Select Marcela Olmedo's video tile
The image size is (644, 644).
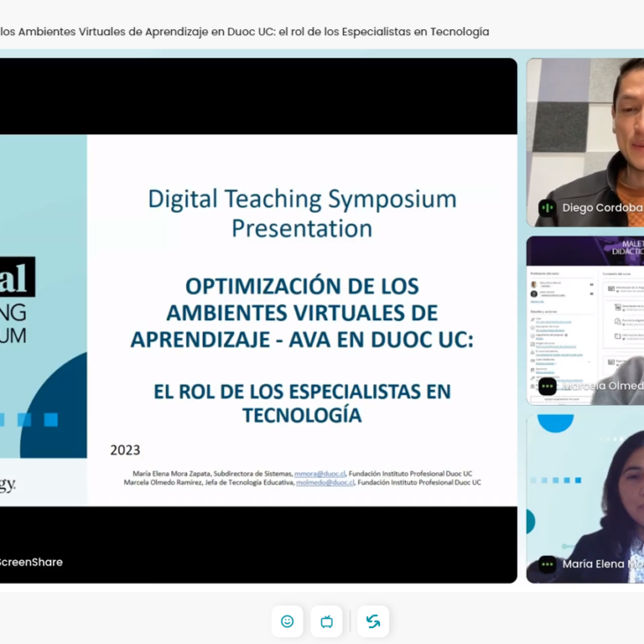[585, 321]
